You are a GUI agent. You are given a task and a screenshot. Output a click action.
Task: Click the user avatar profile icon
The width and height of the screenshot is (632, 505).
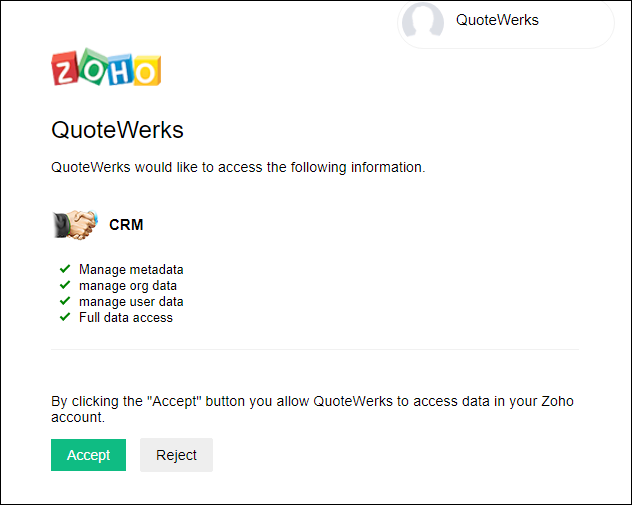(422, 23)
